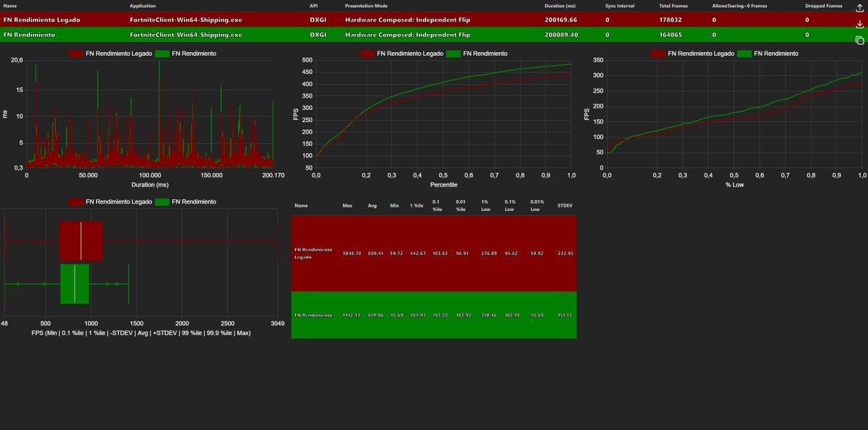Image resolution: width=868 pixels, height=430 pixels.
Task: Click the Percentile axis title
Action: [x=443, y=184]
